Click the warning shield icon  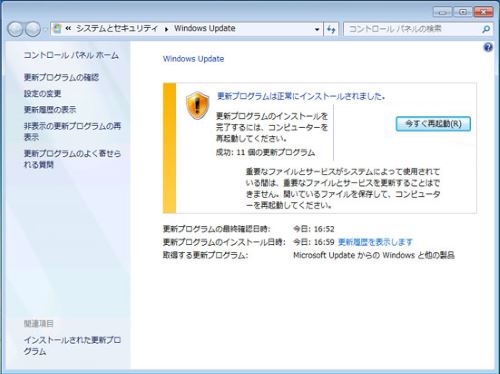coord(197,106)
